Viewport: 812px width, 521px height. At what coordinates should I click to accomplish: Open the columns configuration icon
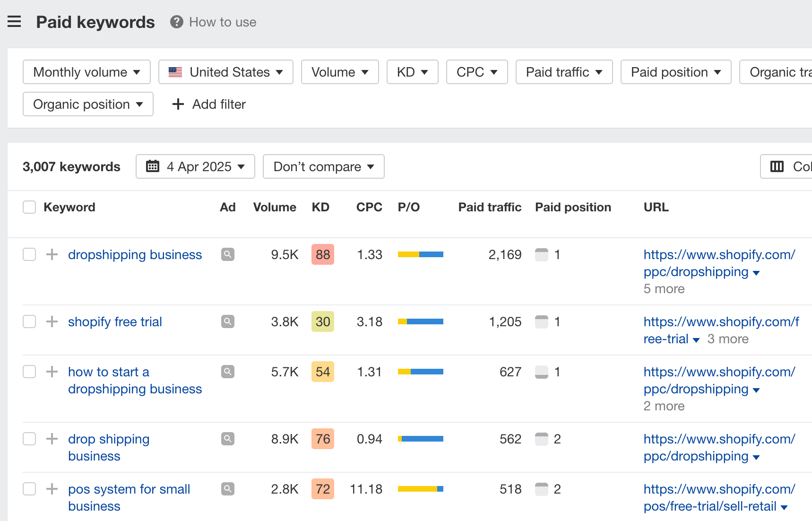[x=777, y=166]
